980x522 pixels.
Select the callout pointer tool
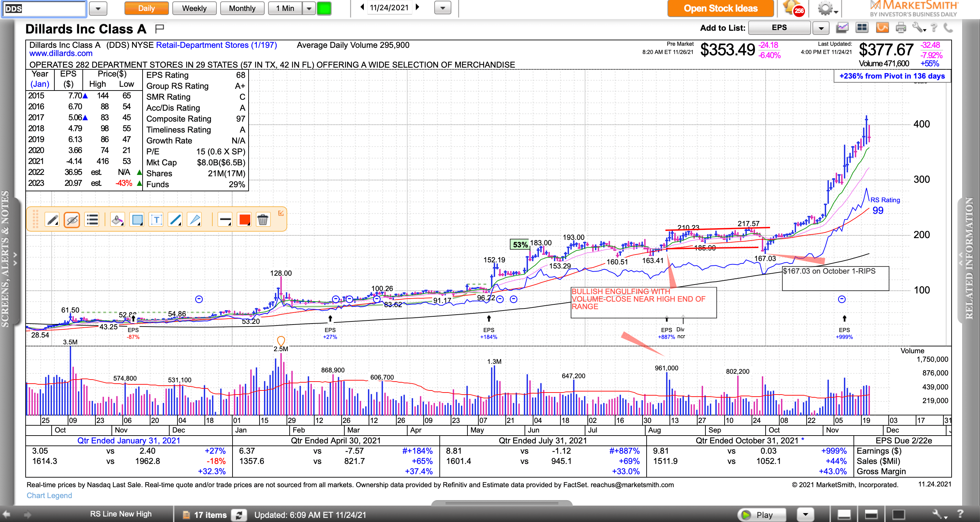coord(195,220)
